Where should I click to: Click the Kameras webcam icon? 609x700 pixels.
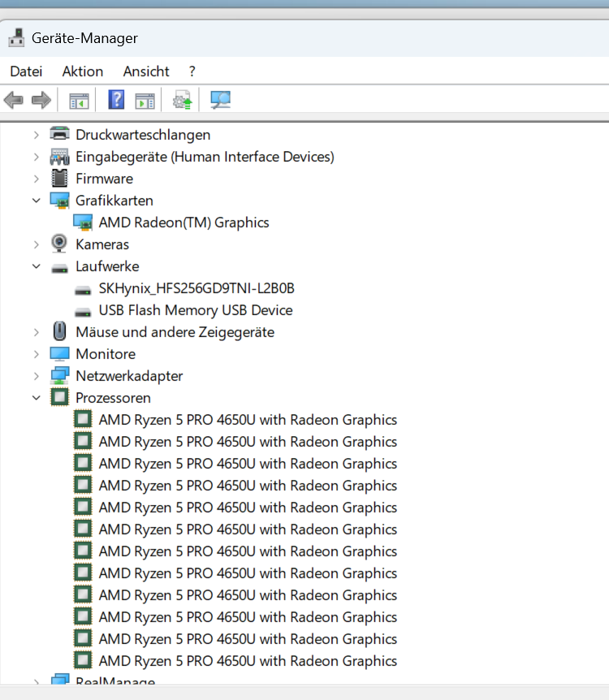coord(59,244)
